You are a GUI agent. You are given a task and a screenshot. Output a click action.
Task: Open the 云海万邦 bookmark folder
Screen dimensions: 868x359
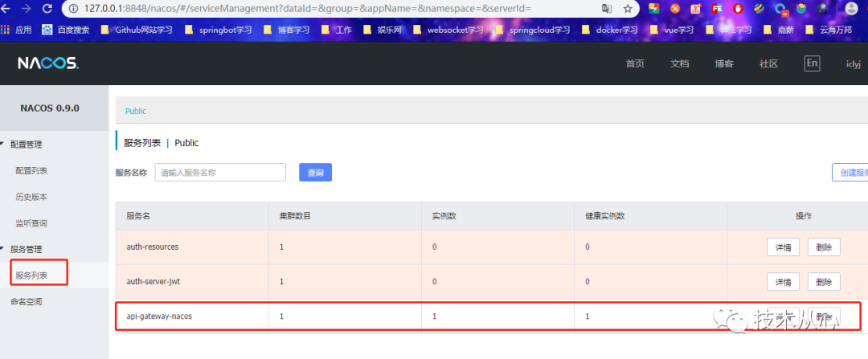click(828, 30)
